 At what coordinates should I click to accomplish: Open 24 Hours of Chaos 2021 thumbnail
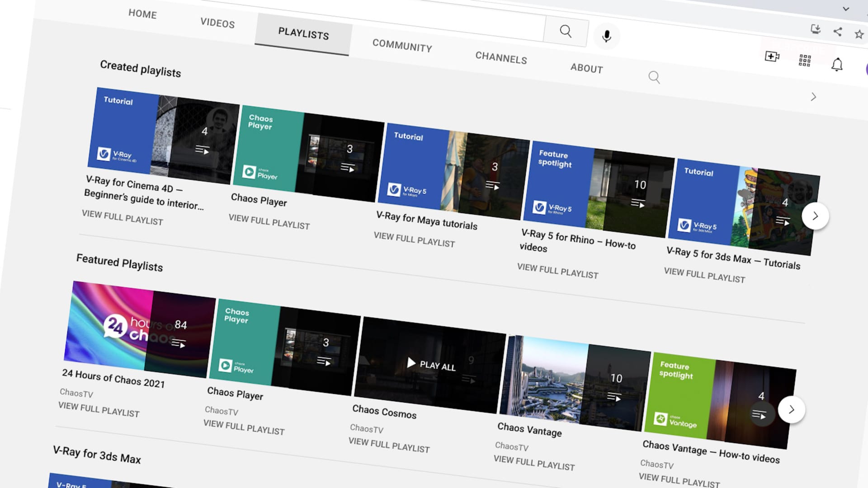[x=140, y=329]
